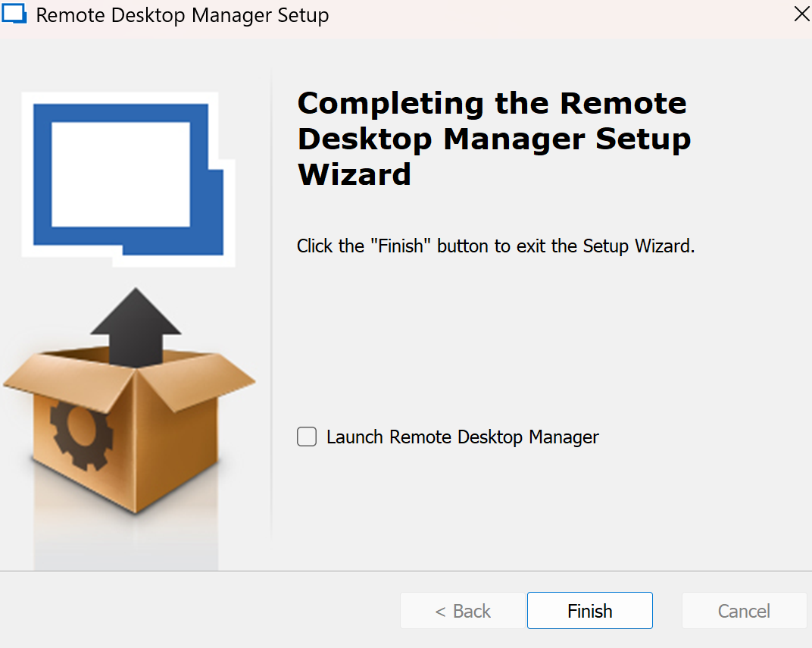Click the "Completing the Remote" heading line
This screenshot has height=648, width=812.
pyautogui.click(x=492, y=103)
